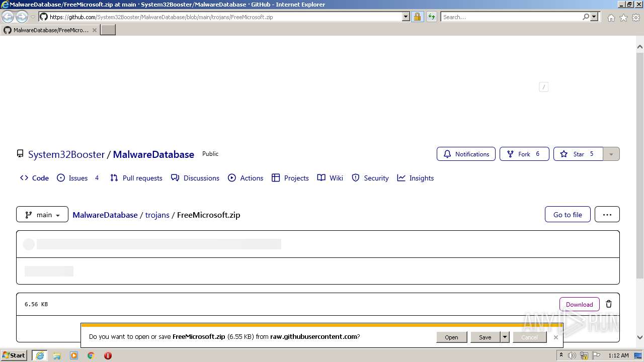Switch to the Actions tab
The image size is (644, 362).
click(246, 178)
